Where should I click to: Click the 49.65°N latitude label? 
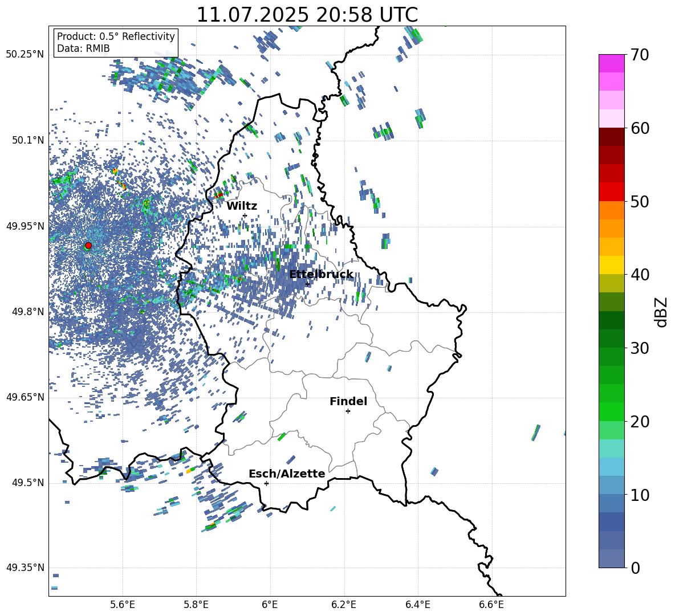click(25, 397)
